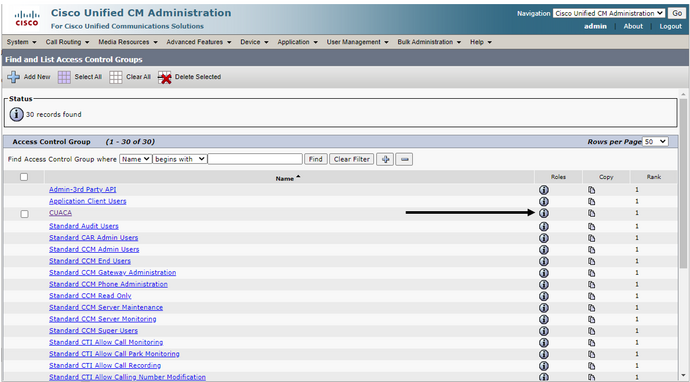This screenshot has height=382, width=690.
Task: Open roles info for Standard CCM End Users
Action: pyautogui.click(x=544, y=261)
